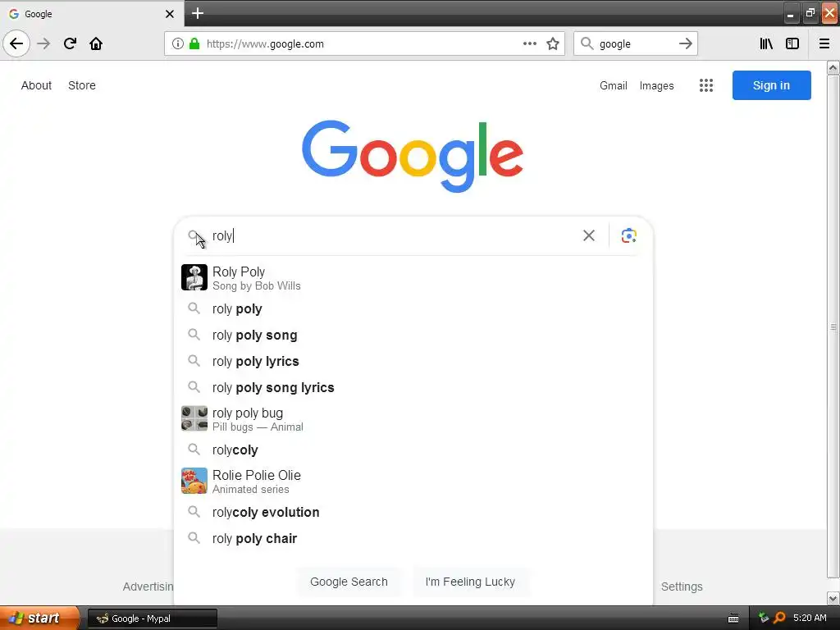The image size is (840, 630).
Task: Click the address bar URL
Action: (265, 44)
